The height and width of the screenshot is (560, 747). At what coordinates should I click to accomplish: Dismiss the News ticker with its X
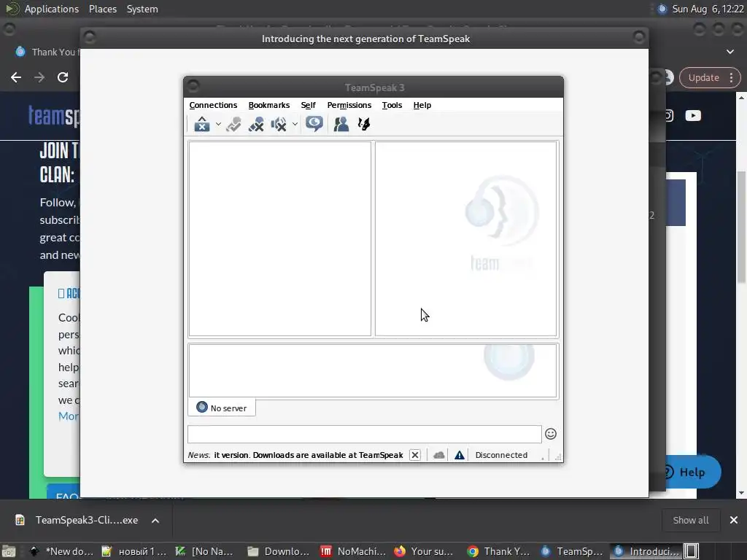tap(415, 455)
